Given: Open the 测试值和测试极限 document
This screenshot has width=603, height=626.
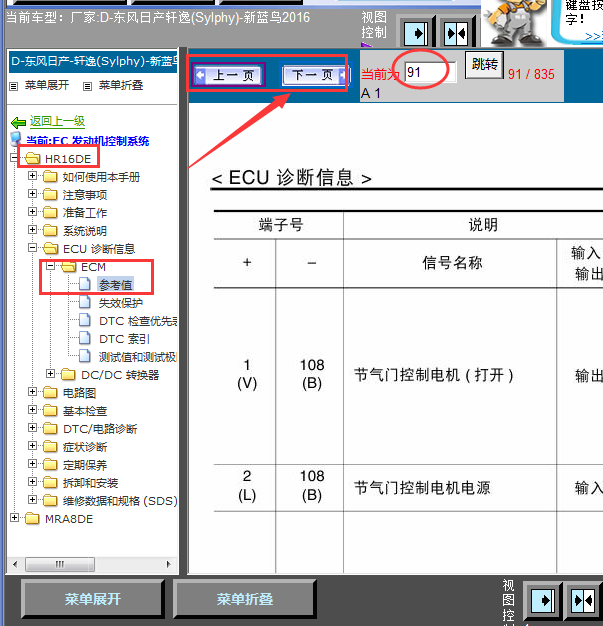Looking at the screenshot, I should pos(138,357).
